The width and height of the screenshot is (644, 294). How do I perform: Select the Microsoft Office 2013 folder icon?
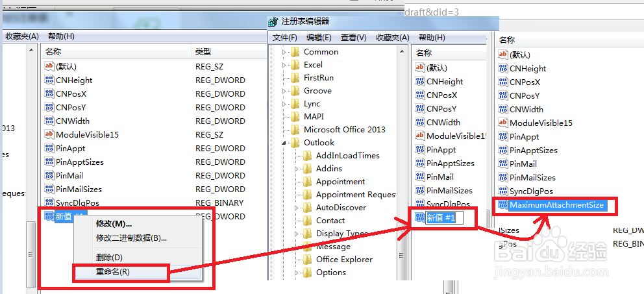coord(295,130)
